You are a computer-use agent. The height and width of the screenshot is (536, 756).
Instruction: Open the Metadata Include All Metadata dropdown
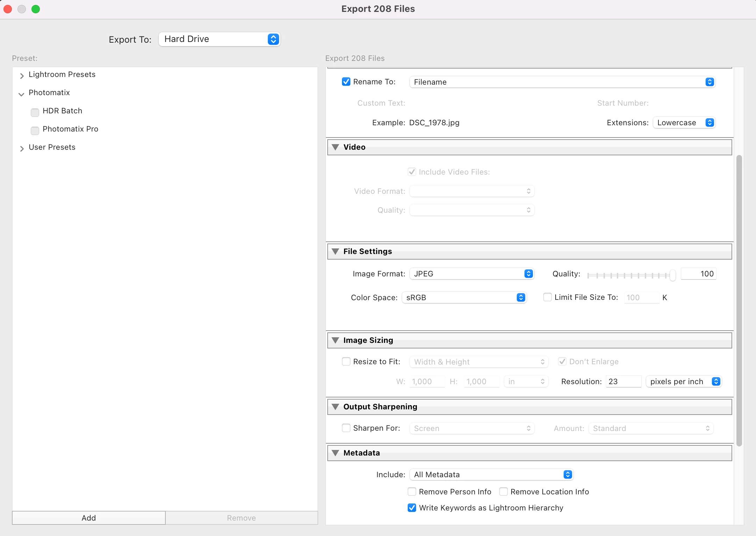click(x=491, y=475)
